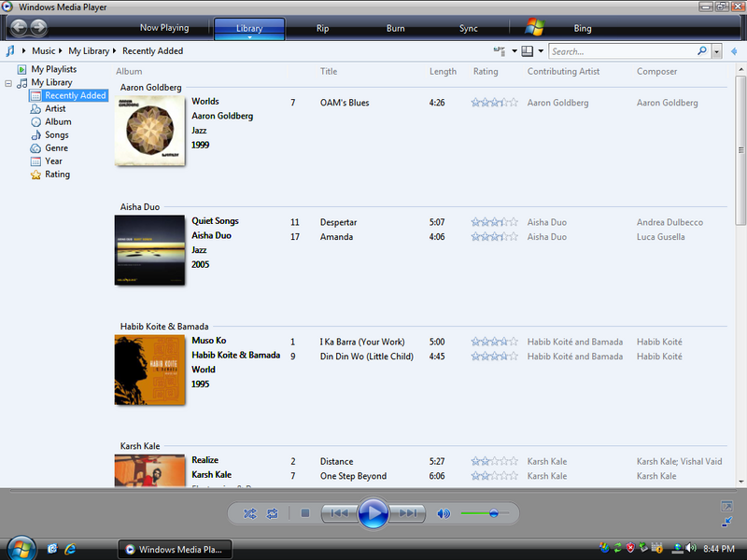Stop playback with the Stop button
Screen dimensions: 747x560
tap(305, 513)
